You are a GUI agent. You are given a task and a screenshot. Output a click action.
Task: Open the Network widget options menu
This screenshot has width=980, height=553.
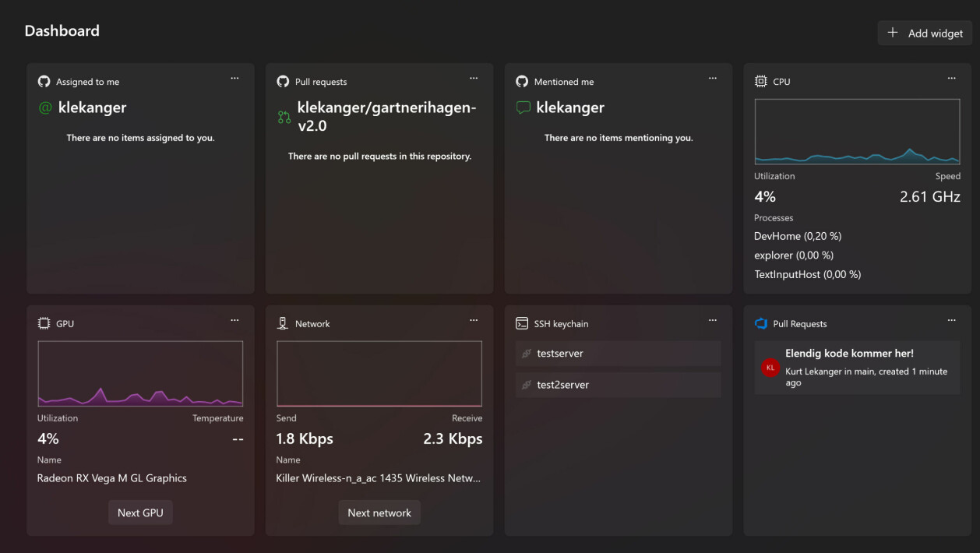(x=474, y=321)
